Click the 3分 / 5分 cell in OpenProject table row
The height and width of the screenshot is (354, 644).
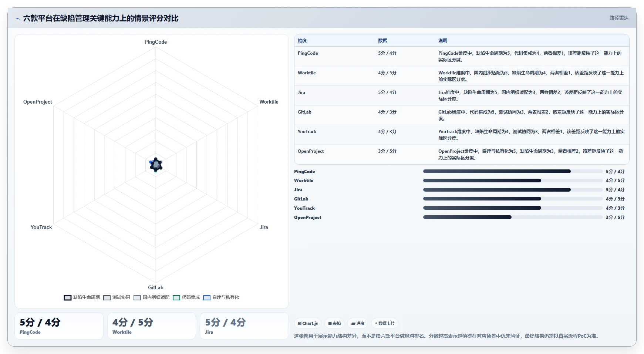click(387, 151)
